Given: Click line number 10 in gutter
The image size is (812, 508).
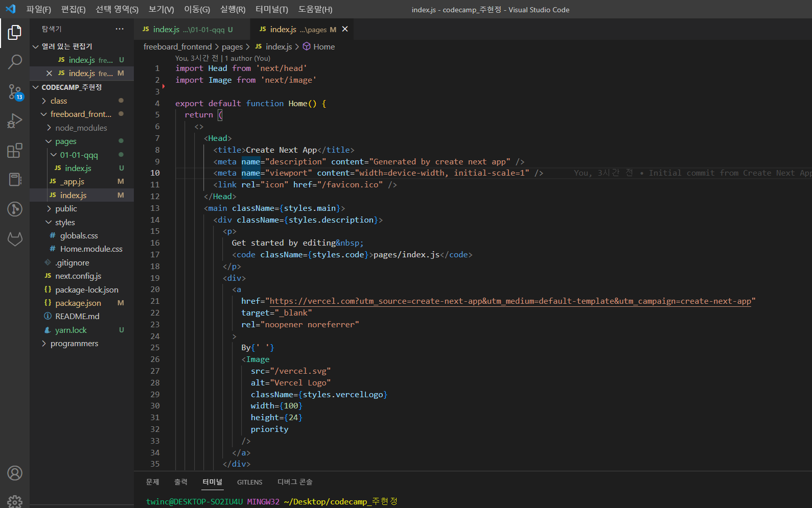Looking at the screenshot, I should tap(155, 173).
